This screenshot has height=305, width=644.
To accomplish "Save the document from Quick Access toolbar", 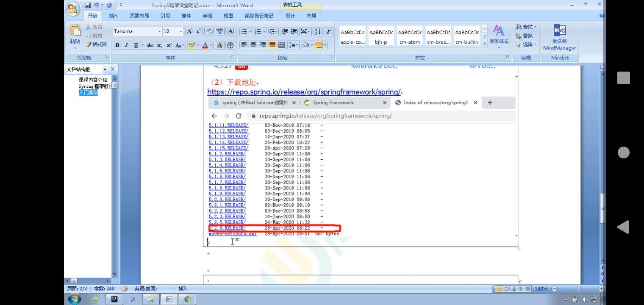I will tap(88, 5).
